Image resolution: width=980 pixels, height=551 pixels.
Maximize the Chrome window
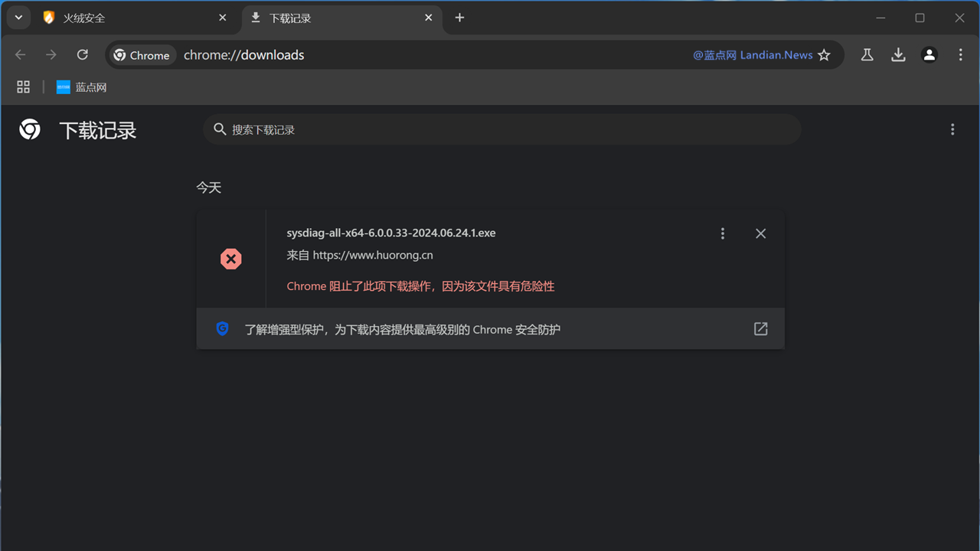click(920, 18)
